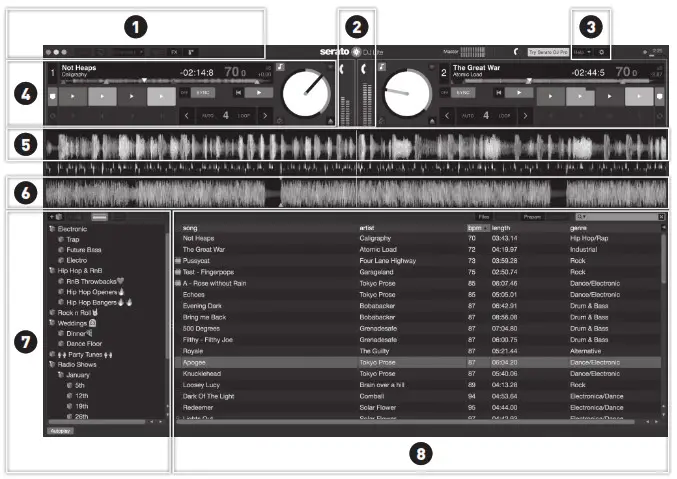Sort library by song column header

point(190,228)
